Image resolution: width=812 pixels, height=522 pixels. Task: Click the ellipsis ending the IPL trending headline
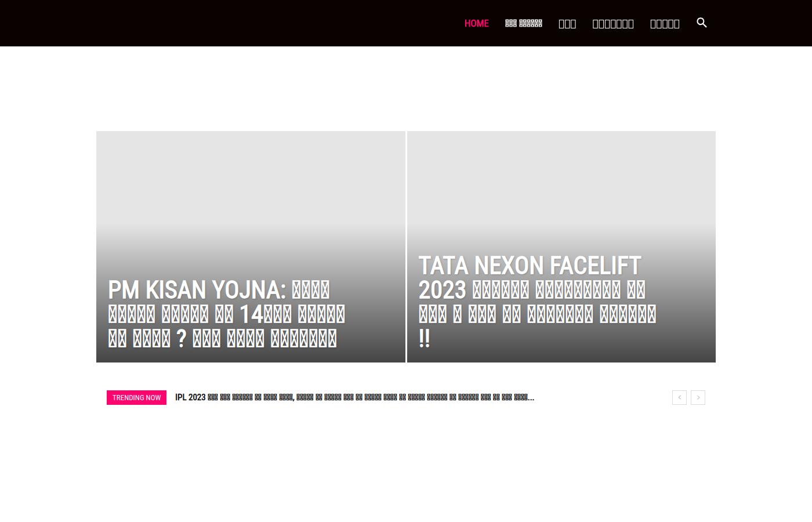click(x=531, y=398)
